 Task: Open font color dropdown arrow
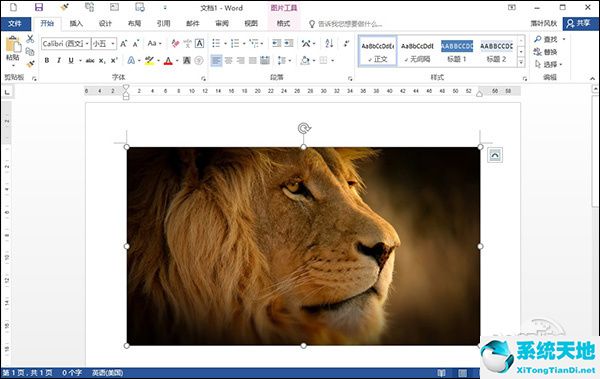coord(177,60)
